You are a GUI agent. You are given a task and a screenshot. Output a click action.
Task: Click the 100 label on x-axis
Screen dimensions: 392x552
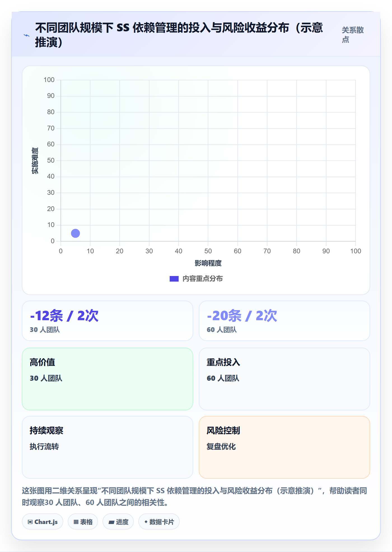[x=356, y=251]
